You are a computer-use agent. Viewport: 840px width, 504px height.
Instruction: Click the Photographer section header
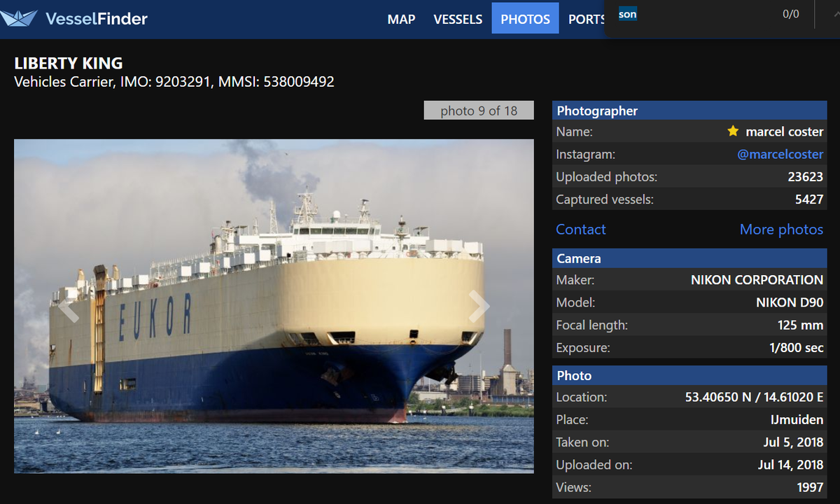[689, 111]
